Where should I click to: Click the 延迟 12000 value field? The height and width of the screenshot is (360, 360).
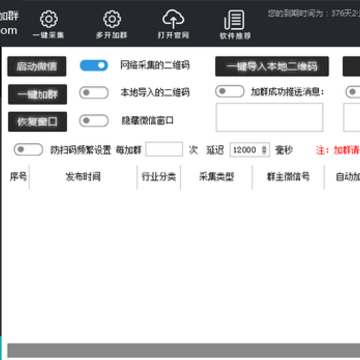click(249, 150)
